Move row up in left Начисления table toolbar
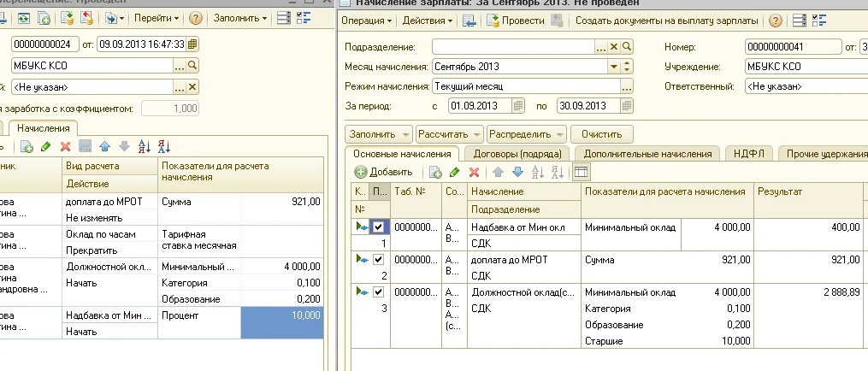This screenshot has width=868, height=371. pos(104,147)
